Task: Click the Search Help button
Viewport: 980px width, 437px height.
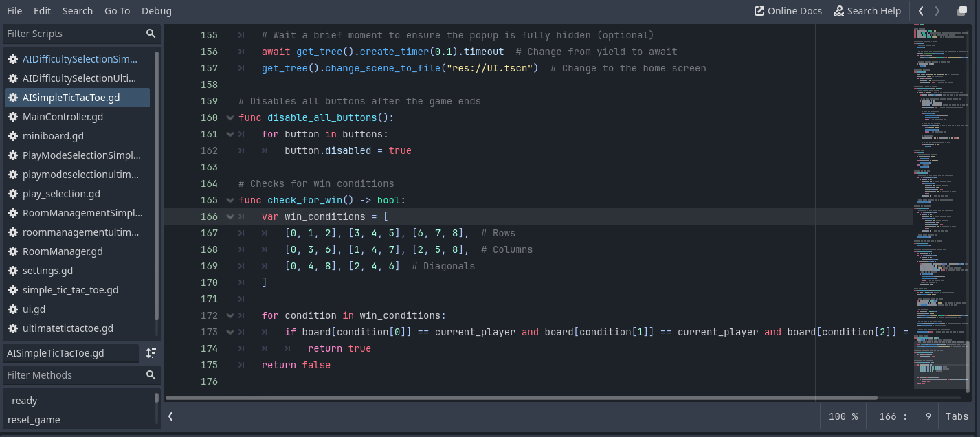Action: pos(867,11)
